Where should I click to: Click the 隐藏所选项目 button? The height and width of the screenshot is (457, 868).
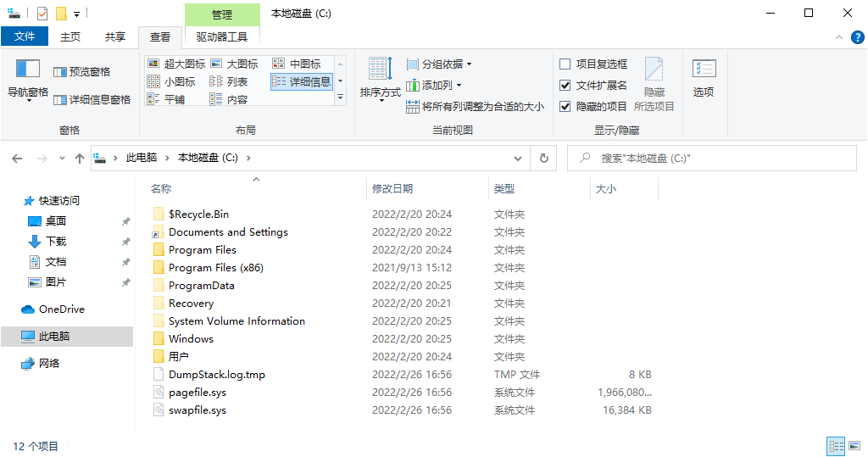coord(654,84)
